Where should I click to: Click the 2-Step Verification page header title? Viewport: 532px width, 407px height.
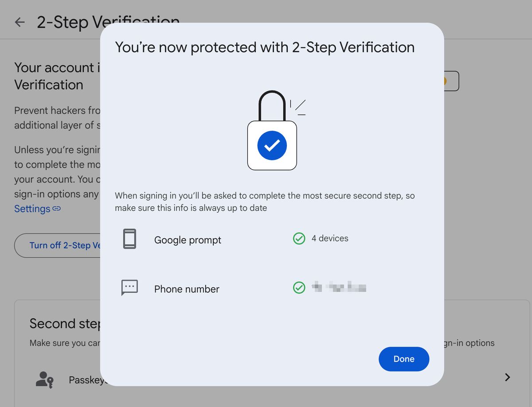[69, 22]
